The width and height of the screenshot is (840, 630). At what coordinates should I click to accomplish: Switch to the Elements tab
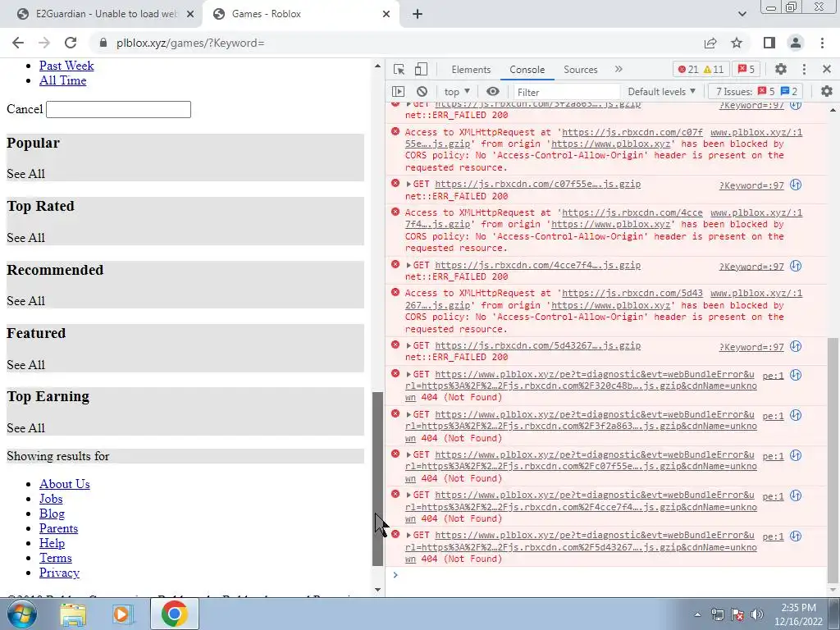pos(471,70)
